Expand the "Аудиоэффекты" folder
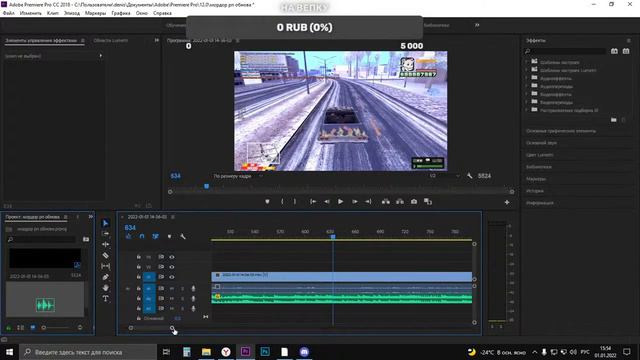Screen dimensions: 640x360 (x=527, y=78)
